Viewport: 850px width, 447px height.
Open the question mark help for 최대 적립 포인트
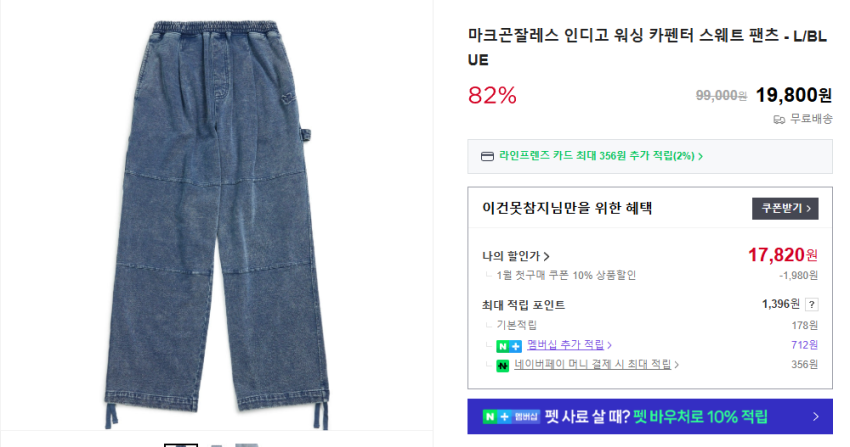[x=812, y=305]
